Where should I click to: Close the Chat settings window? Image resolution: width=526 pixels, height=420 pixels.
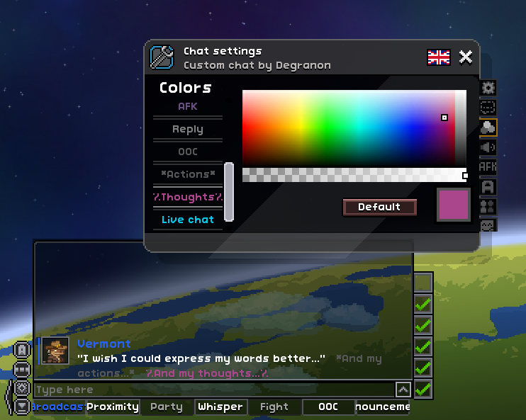click(466, 57)
